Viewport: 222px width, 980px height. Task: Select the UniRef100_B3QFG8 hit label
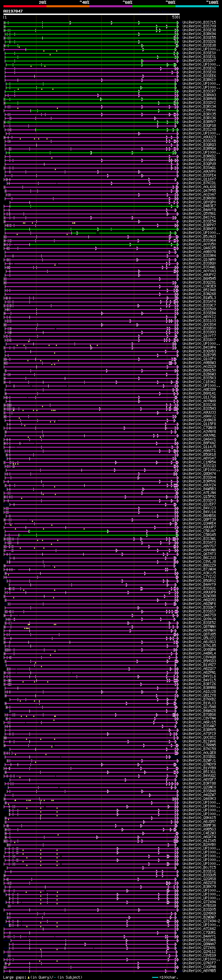click(199, 125)
